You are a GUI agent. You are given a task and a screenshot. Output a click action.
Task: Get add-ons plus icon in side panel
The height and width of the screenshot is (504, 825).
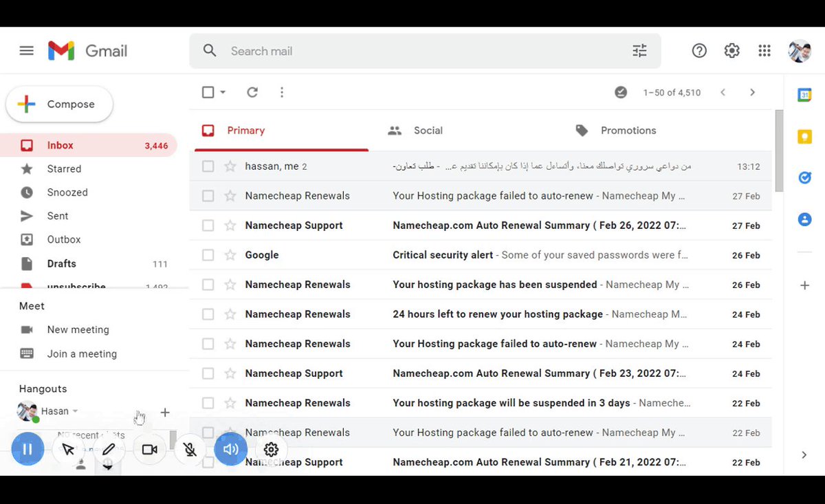tap(804, 285)
